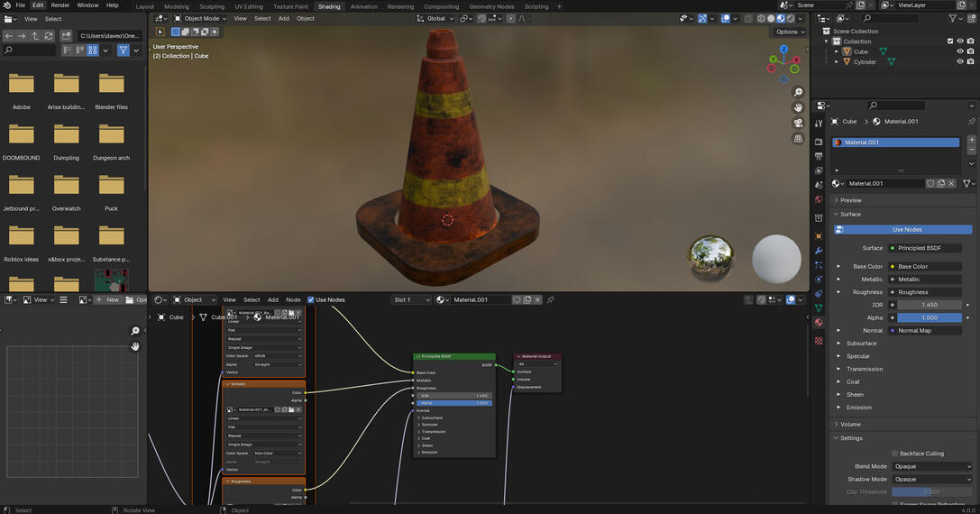Open the Render menu
The image size is (980, 514).
pyautogui.click(x=60, y=5)
